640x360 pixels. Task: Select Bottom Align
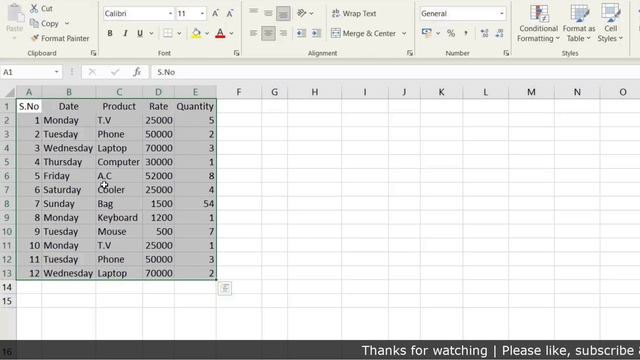[x=283, y=13]
